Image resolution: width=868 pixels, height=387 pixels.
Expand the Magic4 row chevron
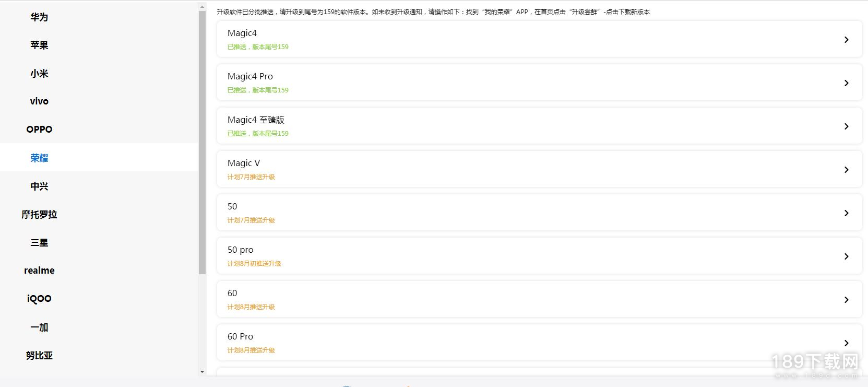[x=846, y=40]
